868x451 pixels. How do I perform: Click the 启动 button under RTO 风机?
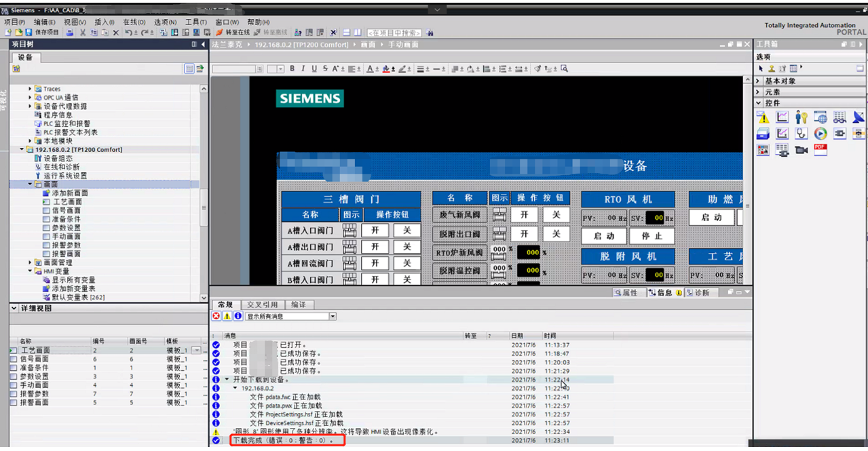pyautogui.click(x=604, y=236)
